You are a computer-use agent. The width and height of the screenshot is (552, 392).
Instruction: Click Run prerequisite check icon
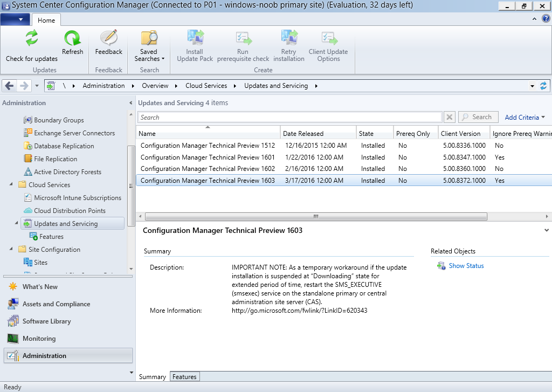point(243,38)
